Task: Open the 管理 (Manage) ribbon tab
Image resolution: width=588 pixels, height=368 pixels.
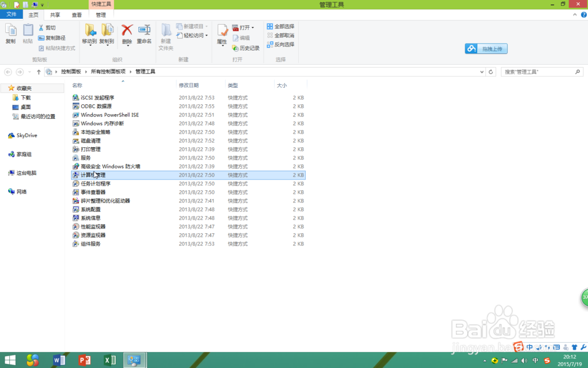Action: (101, 15)
